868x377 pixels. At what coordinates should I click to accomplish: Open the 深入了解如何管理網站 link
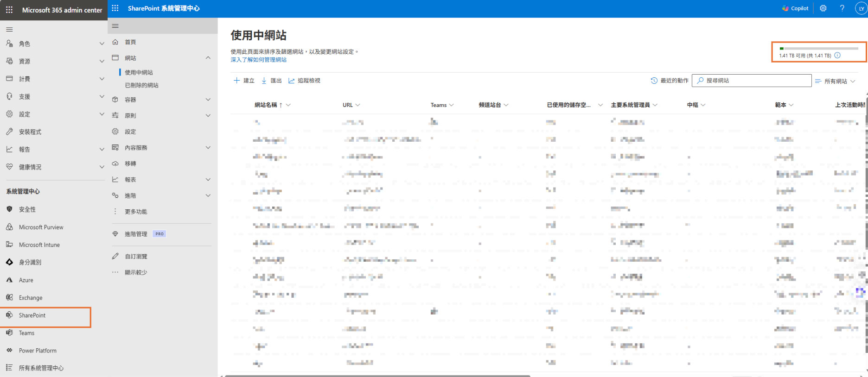(258, 60)
